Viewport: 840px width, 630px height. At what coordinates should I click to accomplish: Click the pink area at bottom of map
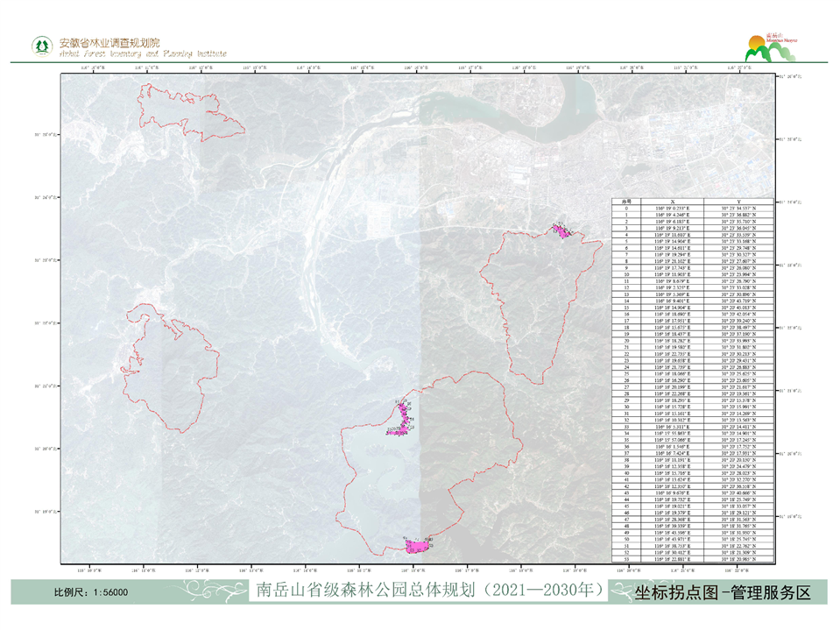(417, 546)
